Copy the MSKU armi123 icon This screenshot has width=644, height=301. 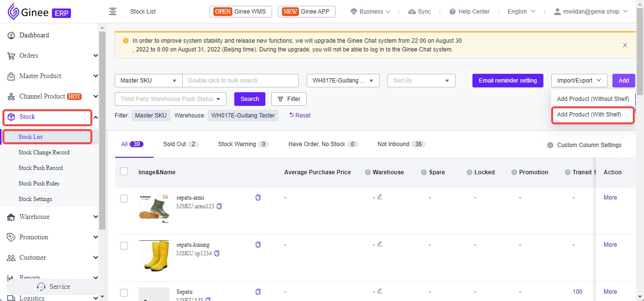[219, 206]
